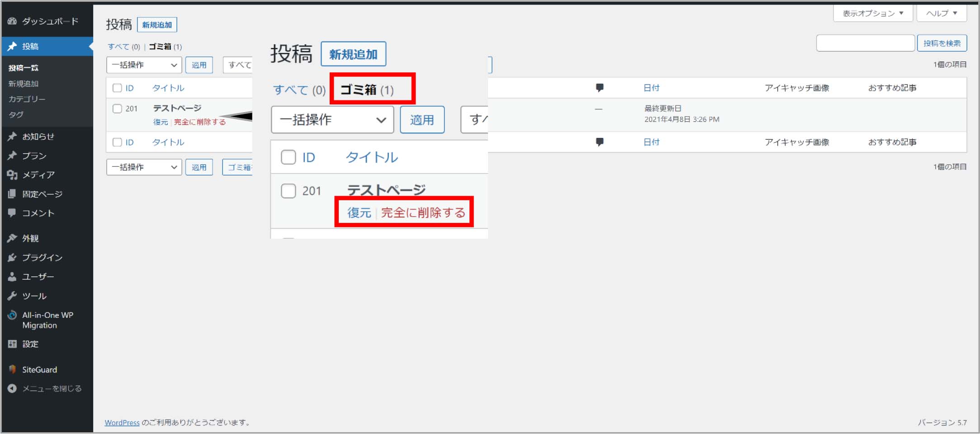Open Fixed Pages via its page icon
Viewport: 980px width, 434px height.
pyautogui.click(x=12, y=194)
